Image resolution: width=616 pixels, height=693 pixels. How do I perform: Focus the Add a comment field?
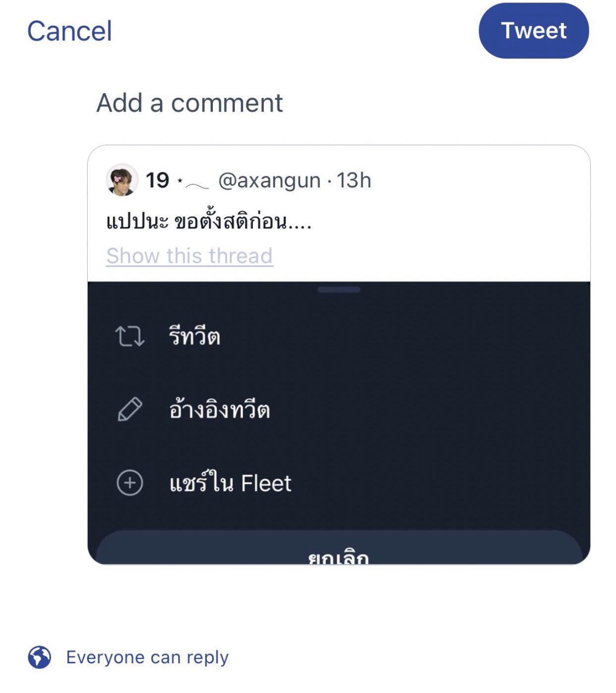click(x=189, y=103)
